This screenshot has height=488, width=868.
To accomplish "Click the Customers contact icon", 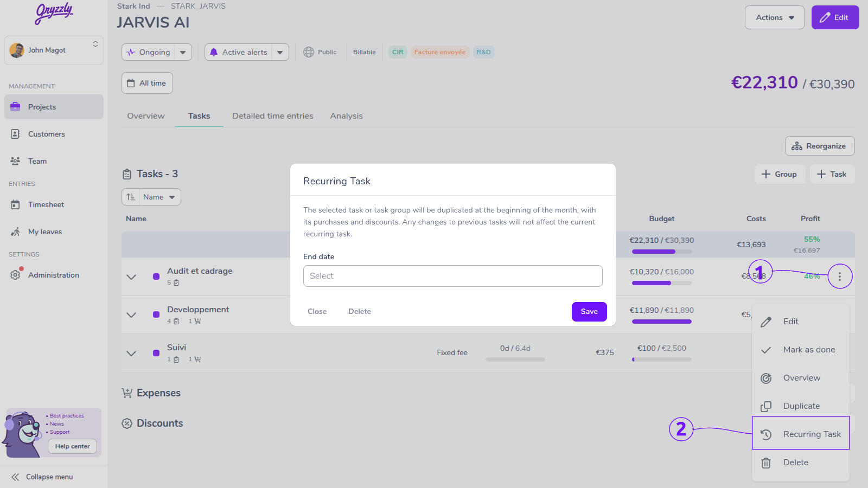I will click(x=15, y=134).
